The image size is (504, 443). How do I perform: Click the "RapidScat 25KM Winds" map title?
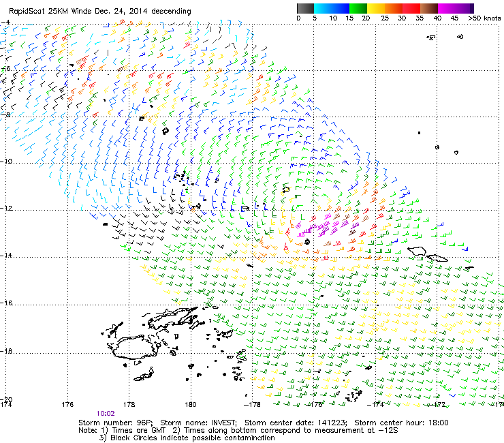[50, 12]
